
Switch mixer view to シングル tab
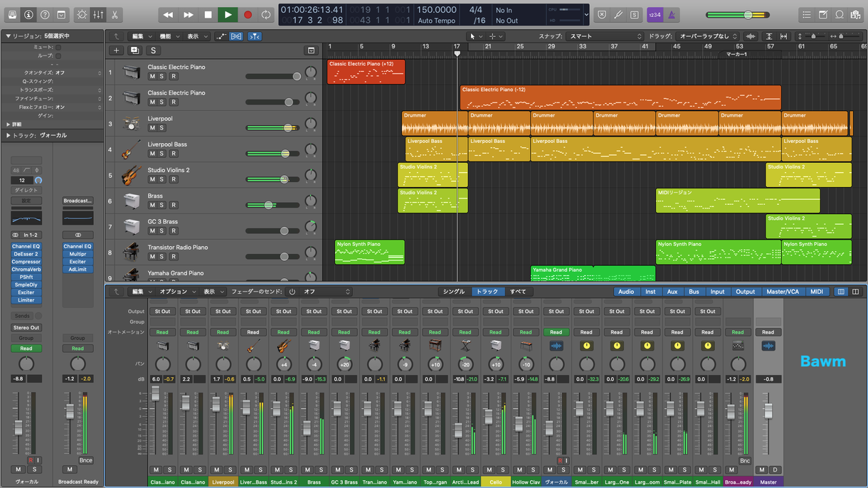tap(454, 292)
